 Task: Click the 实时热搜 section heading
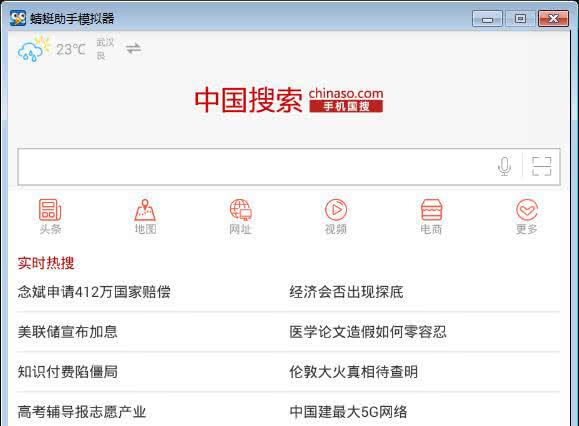coord(46,263)
